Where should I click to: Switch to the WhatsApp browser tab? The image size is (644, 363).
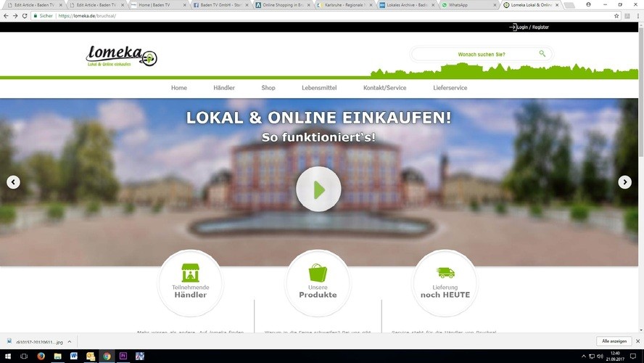(468, 5)
